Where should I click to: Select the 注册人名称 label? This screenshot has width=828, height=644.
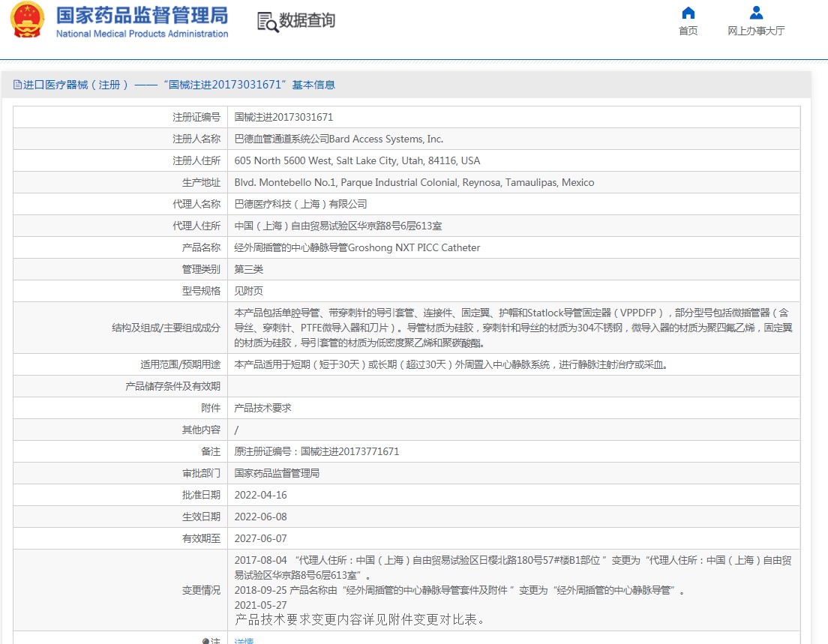coord(196,139)
